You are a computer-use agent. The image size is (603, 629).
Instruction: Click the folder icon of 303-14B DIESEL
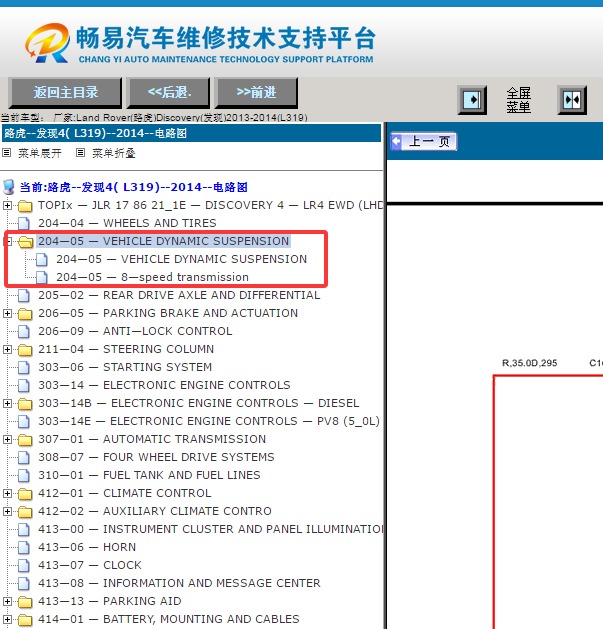click(25, 404)
